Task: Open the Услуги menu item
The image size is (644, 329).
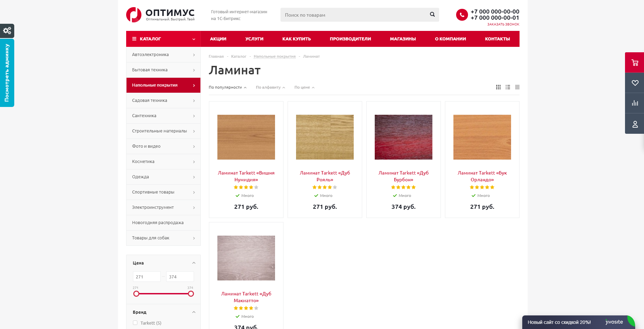Action: click(254, 39)
